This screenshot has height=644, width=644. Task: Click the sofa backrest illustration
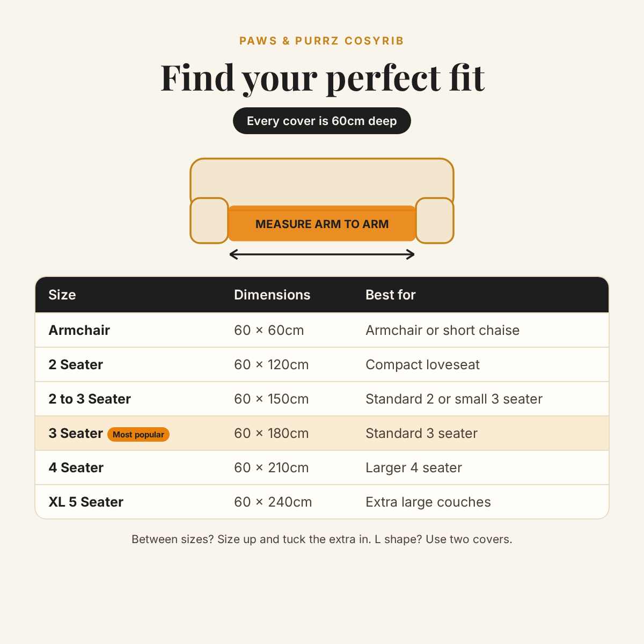322,181
